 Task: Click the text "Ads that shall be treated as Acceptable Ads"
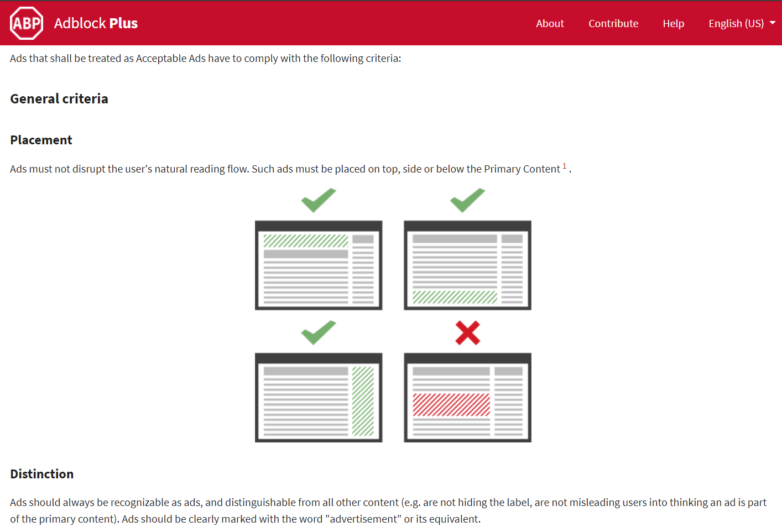[108, 58]
